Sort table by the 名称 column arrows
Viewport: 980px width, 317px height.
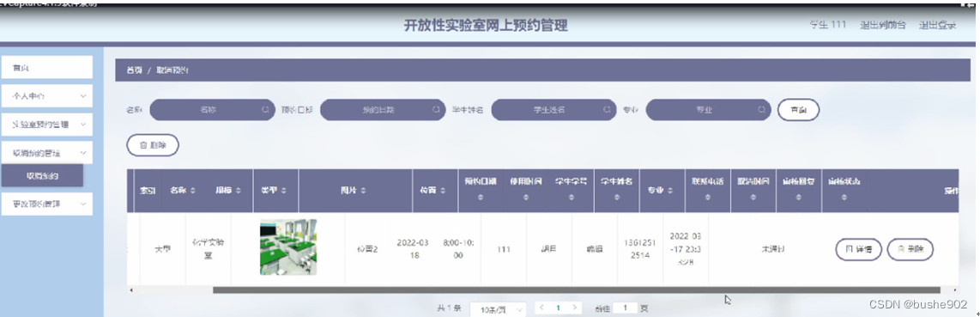pyautogui.click(x=193, y=190)
